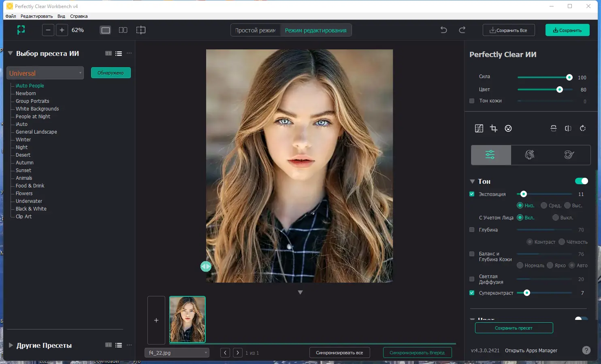Turn off the Тон section toggle

tap(581, 181)
